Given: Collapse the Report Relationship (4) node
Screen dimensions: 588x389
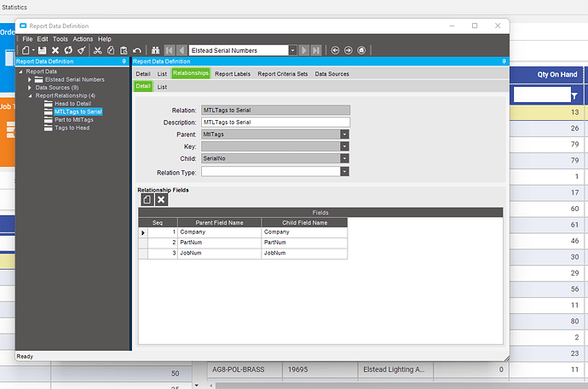Looking at the screenshot, I should coord(30,96).
